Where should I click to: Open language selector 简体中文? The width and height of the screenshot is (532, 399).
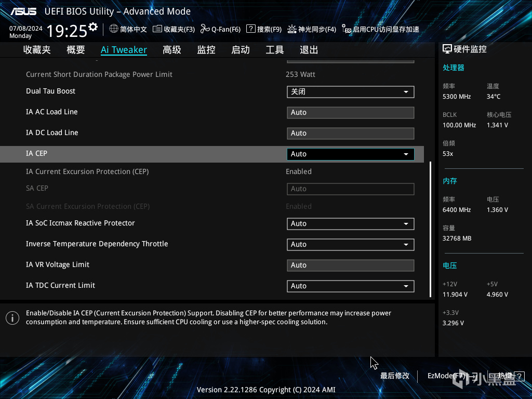[134, 29]
